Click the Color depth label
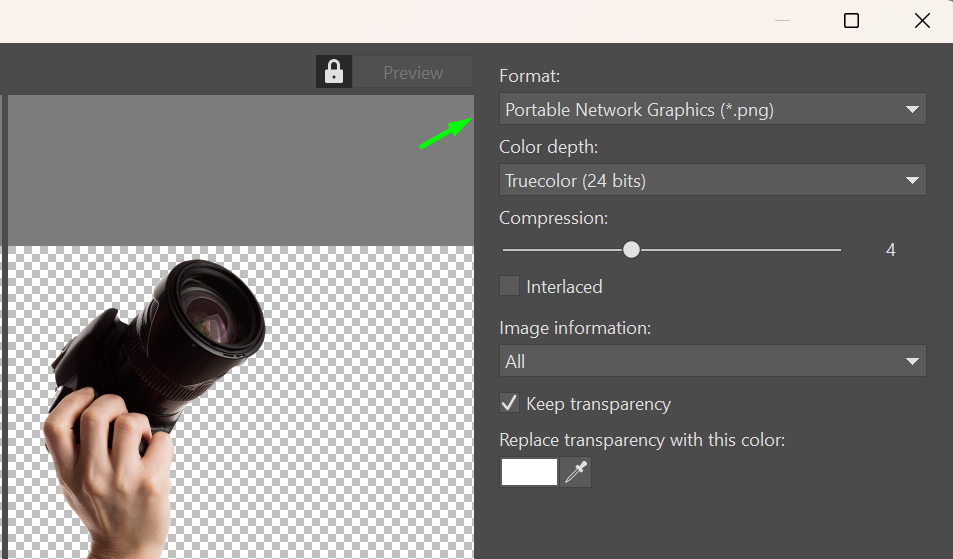Viewport: 953px width, 559px height. click(x=548, y=147)
